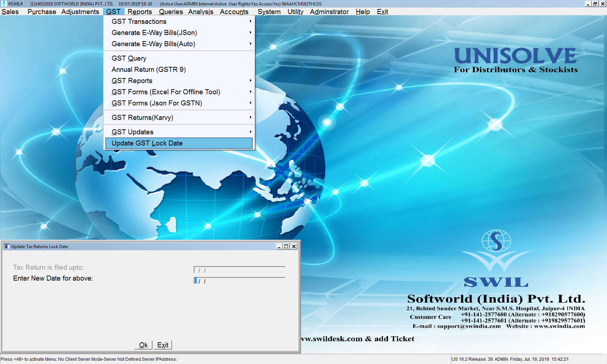
Task: Click Exit button in the lock date dialog
Action: 163,345
